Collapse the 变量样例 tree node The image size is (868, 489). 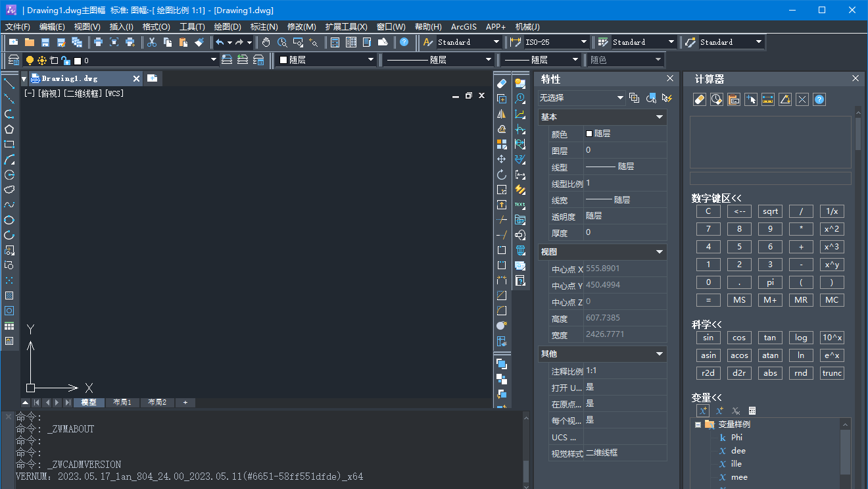point(698,425)
